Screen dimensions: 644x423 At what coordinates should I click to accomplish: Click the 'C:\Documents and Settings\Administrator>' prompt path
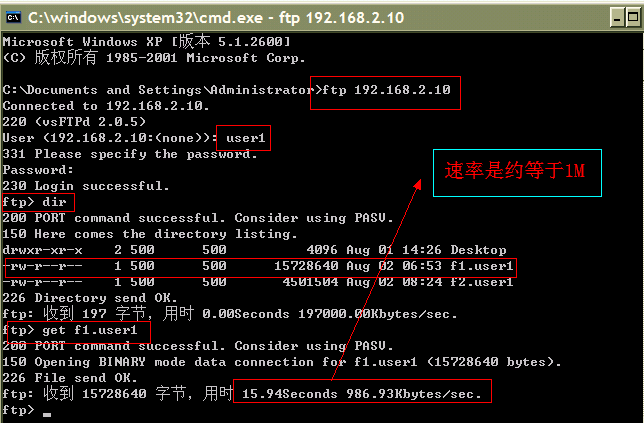(x=162, y=90)
